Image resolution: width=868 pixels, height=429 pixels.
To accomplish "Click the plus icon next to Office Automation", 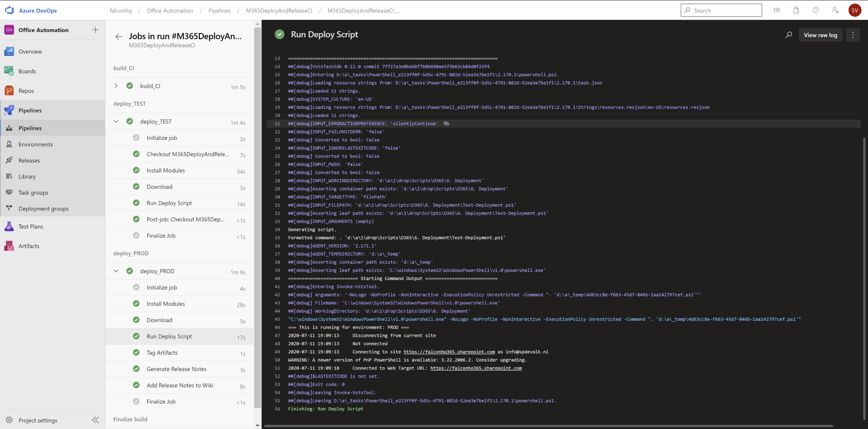I will coord(95,30).
